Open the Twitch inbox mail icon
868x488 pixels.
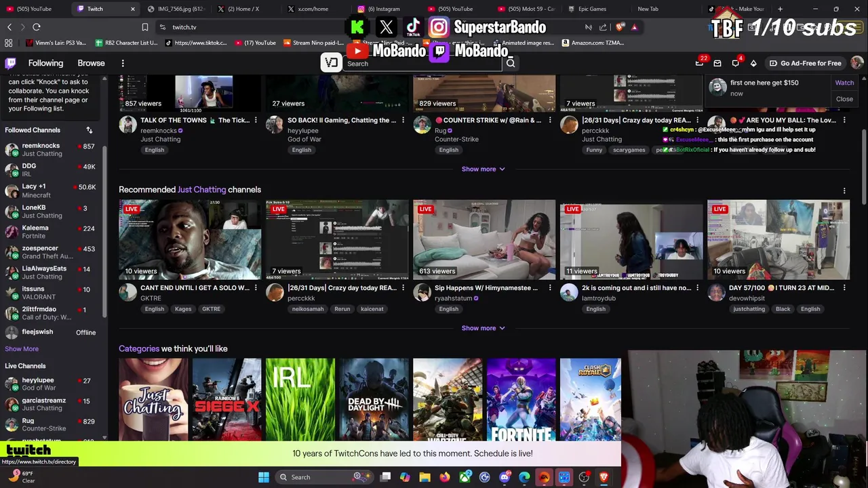[717, 63]
